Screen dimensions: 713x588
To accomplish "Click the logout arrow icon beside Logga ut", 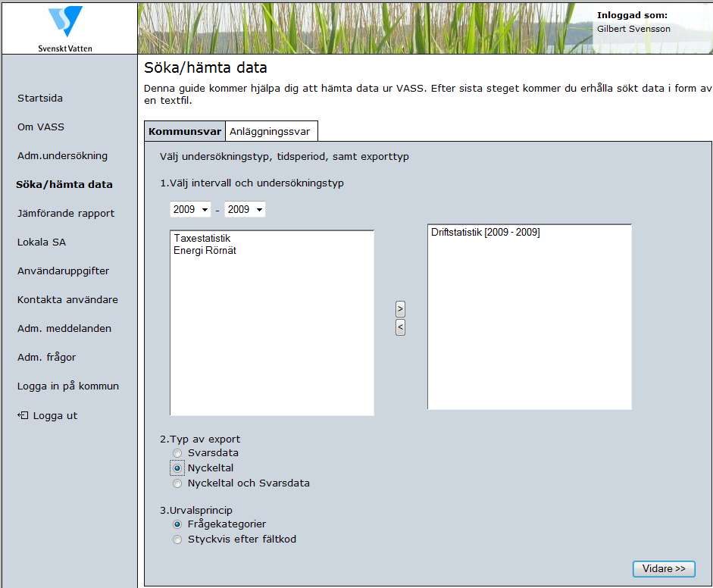I will point(23,415).
